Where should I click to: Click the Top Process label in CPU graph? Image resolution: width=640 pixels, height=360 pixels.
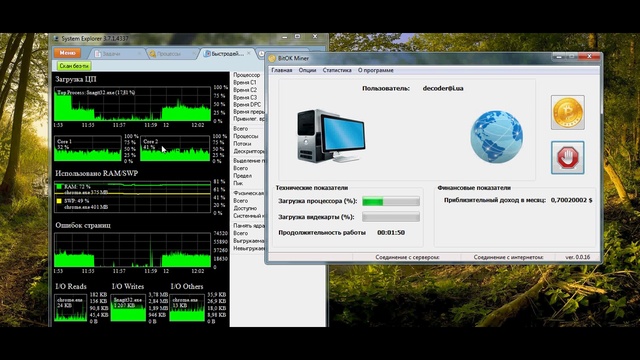96,93
